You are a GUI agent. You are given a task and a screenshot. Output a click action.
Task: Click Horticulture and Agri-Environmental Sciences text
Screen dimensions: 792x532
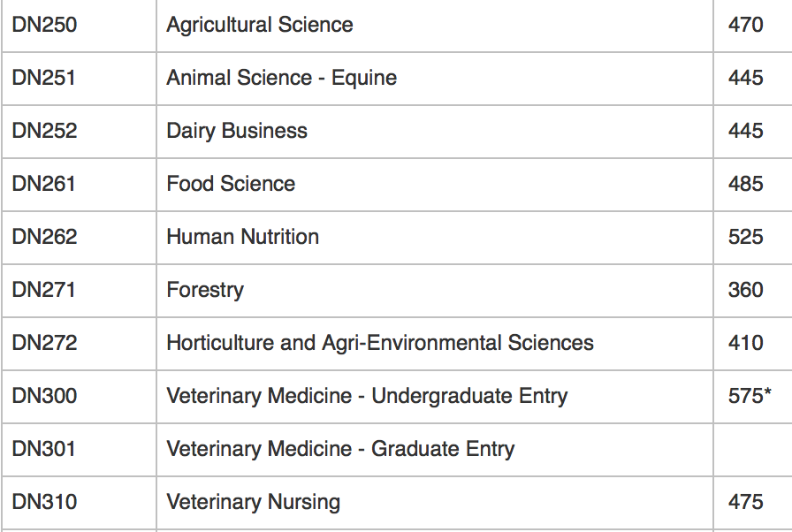click(x=380, y=343)
